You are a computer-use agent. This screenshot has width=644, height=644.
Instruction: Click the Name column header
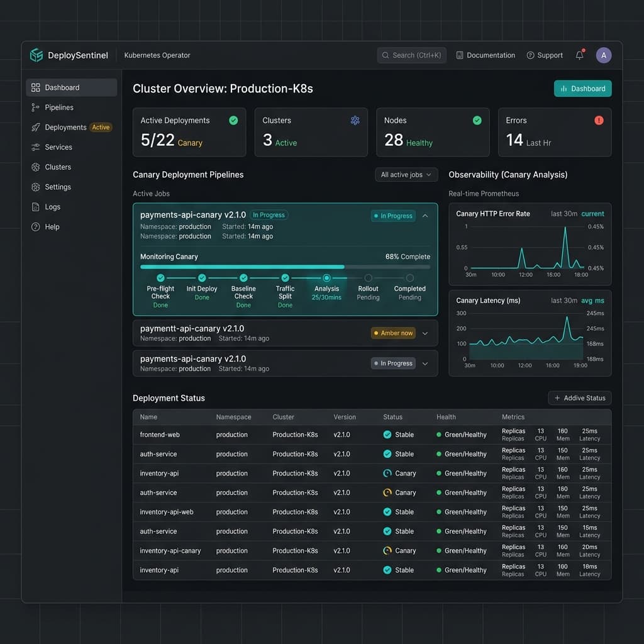(x=148, y=417)
